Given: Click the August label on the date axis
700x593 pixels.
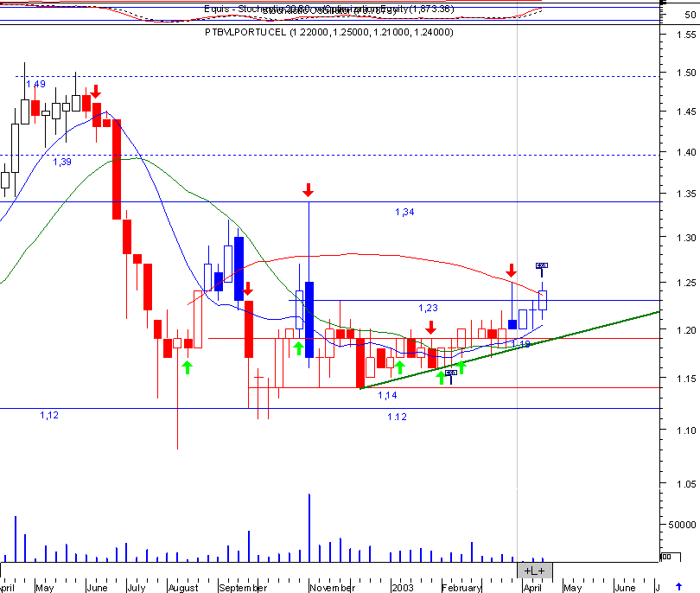Looking at the screenshot, I should (183, 588).
